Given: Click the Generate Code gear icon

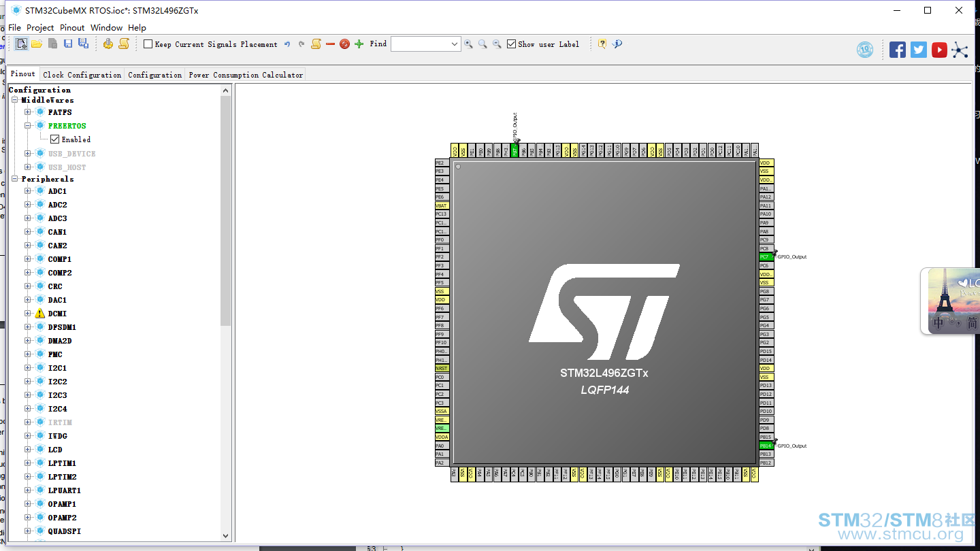Looking at the screenshot, I should tap(108, 44).
